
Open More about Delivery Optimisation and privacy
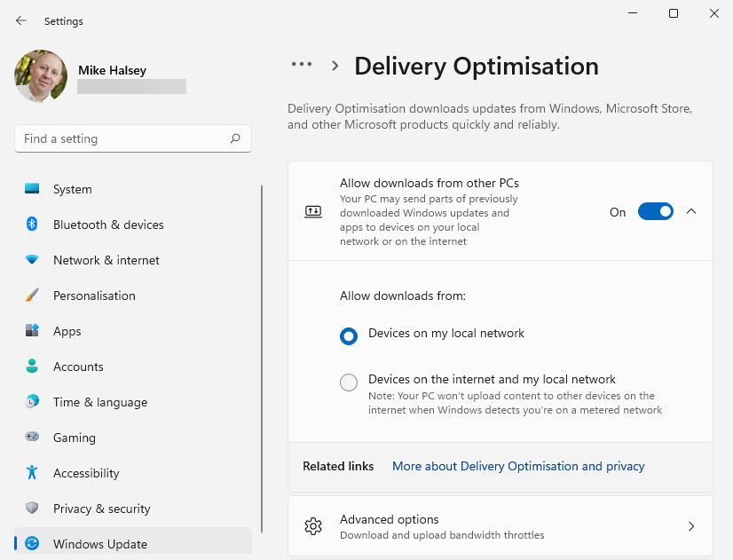click(x=518, y=466)
